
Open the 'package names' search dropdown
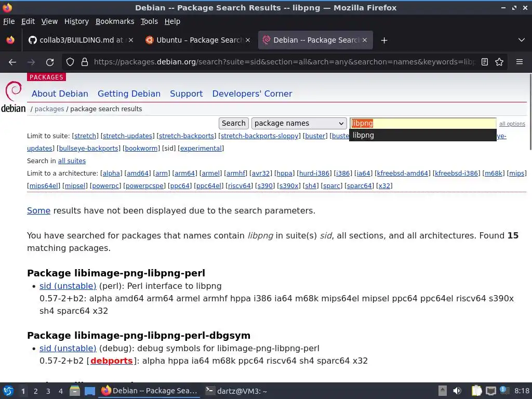coord(299,123)
